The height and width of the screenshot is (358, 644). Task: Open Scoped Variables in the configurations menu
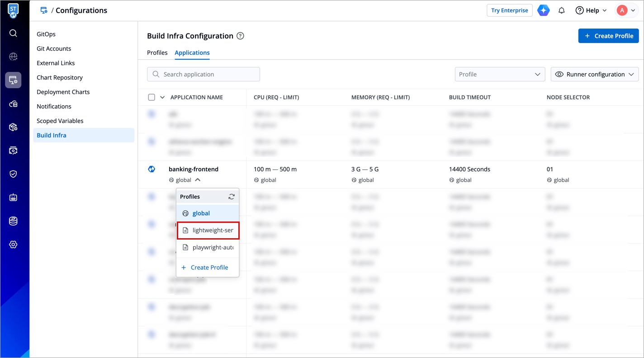(x=60, y=121)
